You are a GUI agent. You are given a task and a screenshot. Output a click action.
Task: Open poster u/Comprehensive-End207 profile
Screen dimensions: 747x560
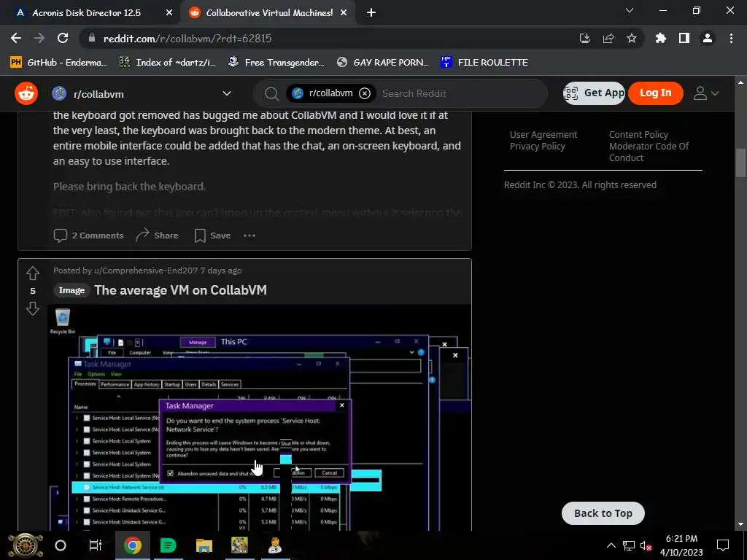[146, 271]
